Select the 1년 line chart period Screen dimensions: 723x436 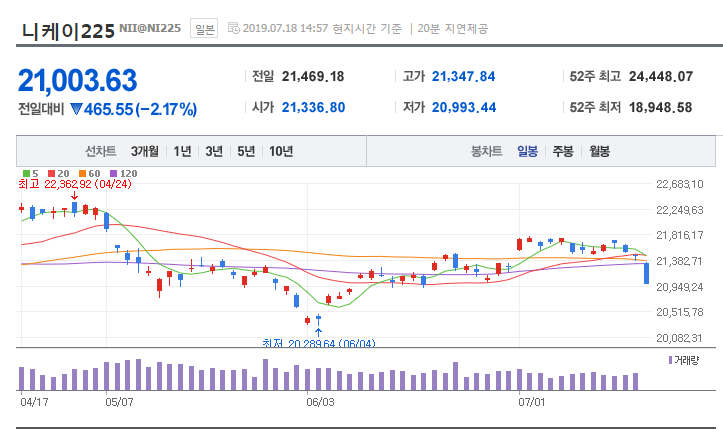pyautogui.click(x=182, y=151)
